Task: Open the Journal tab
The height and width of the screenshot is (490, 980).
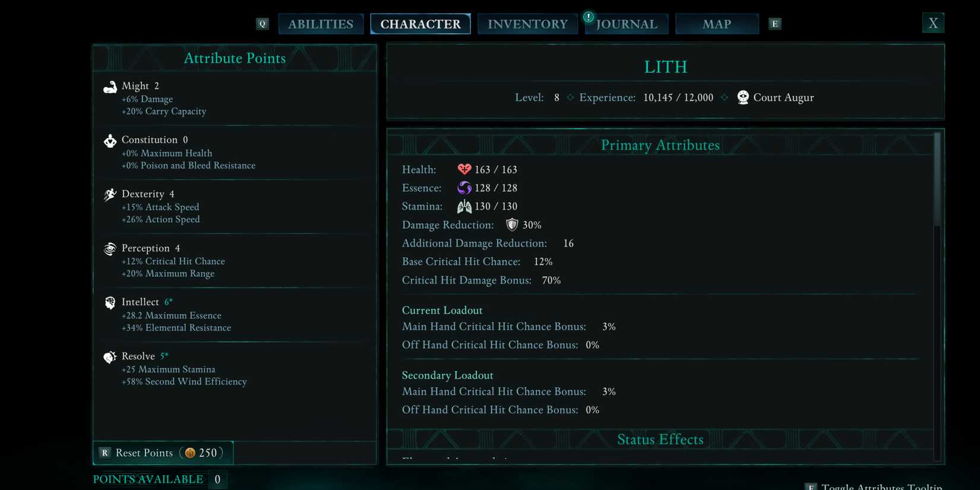Action: tap(627, 24)
